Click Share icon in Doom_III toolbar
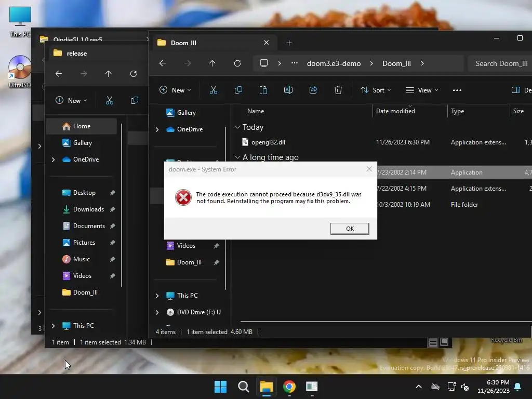Screen dimensions: 532x399 click(313, 90)
